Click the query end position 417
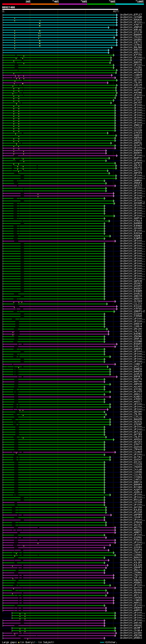Image resolution: width=146 pixels, height=644 pixels. (x=115, y=11)
